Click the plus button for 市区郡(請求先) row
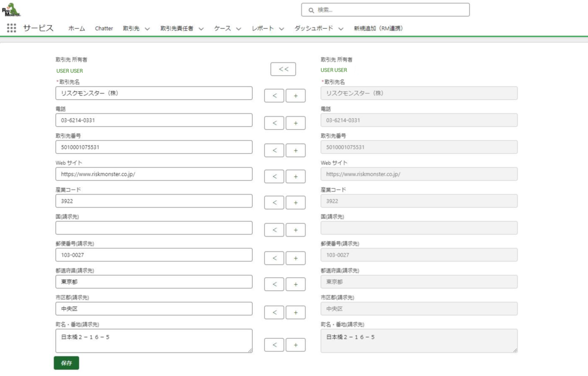 point(296,312)
